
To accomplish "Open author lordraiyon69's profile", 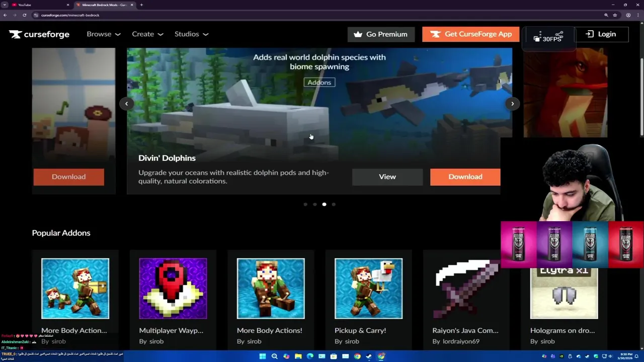I will pyautogui.click(x=460, y=341).
